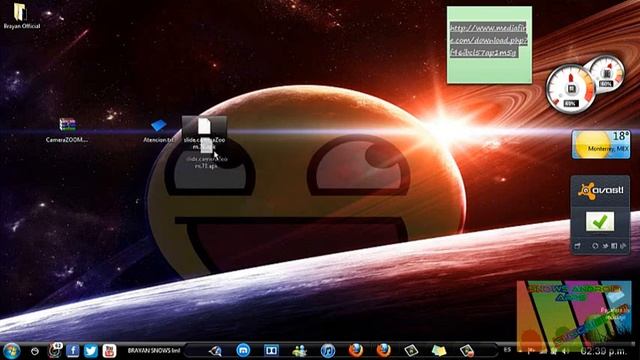Click the taskbar icon with notification badge
640x360 pixels.
(54, 350)
